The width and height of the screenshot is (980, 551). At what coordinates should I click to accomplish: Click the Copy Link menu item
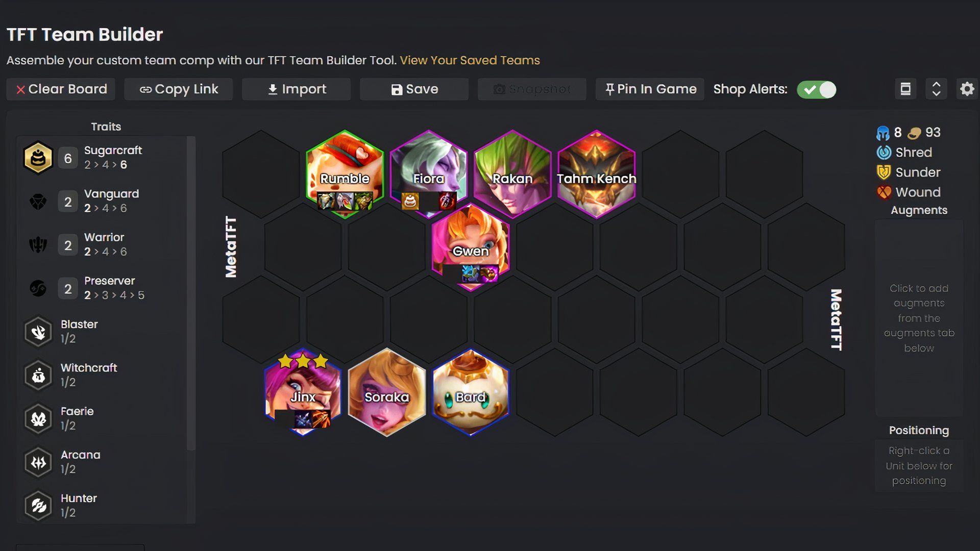coord(178,89)
